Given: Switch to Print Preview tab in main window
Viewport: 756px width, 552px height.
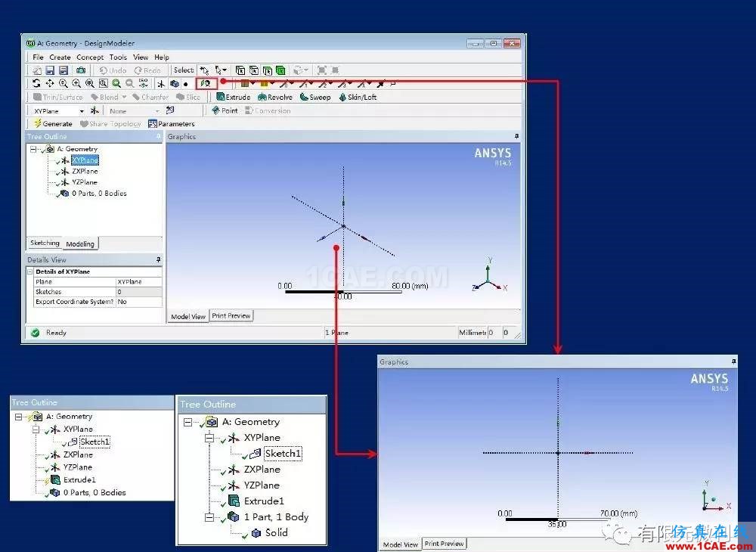Looking at the screenshot, I should pos(231,316).
